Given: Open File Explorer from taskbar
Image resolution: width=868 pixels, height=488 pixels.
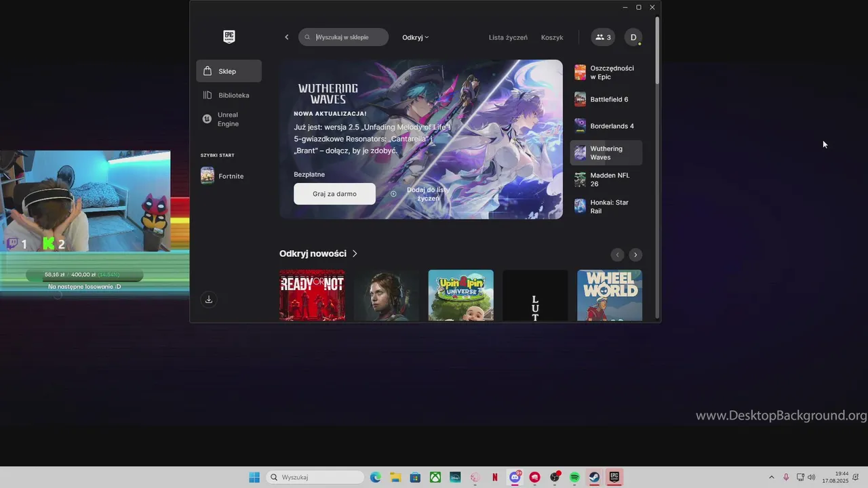Looking at the screenshot, I should click(395, 477).
